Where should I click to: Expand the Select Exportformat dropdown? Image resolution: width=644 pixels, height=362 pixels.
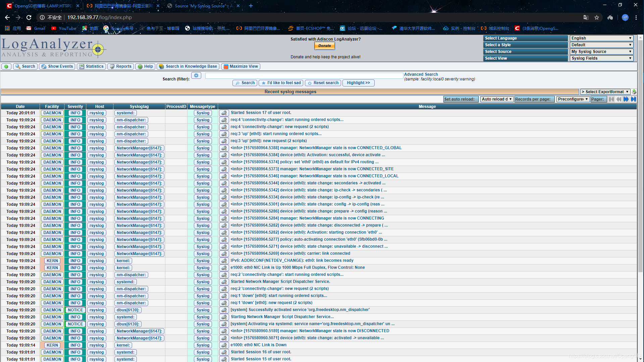click(x=605, y=92)
